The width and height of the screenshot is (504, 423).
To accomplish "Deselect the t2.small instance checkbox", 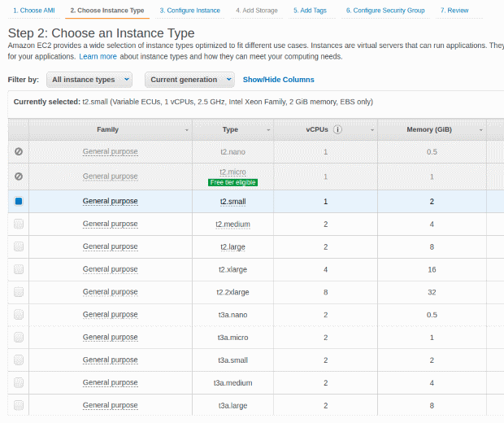I will [x=19, y=201].
